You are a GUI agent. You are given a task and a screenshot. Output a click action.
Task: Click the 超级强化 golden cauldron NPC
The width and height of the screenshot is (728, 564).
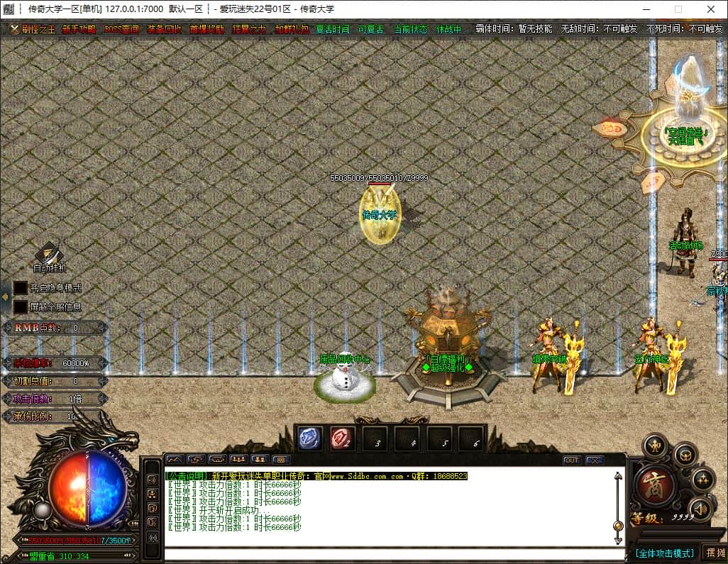pos(448,346)
